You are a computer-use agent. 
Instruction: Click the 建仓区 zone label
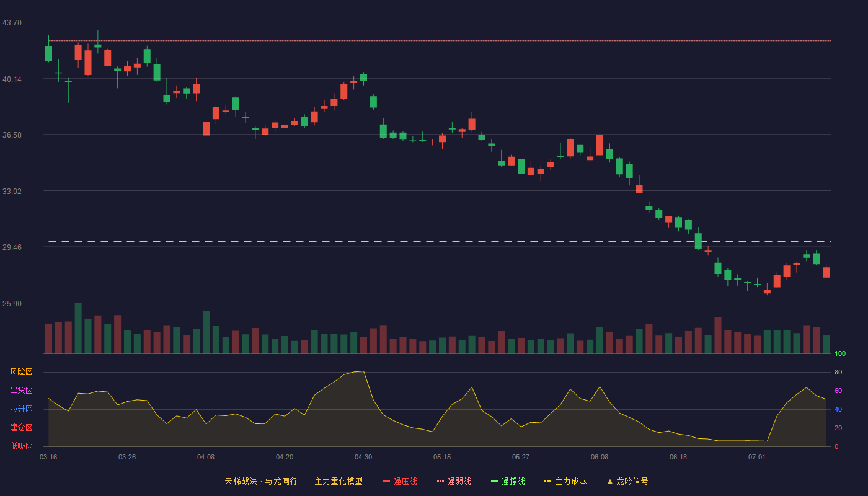click(21, 428)
